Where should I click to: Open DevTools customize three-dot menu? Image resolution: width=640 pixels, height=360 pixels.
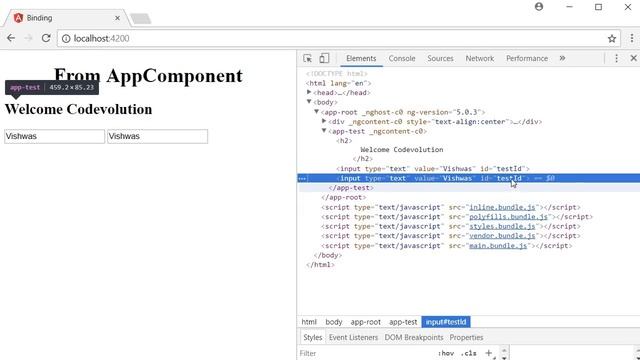pos(616,58)
